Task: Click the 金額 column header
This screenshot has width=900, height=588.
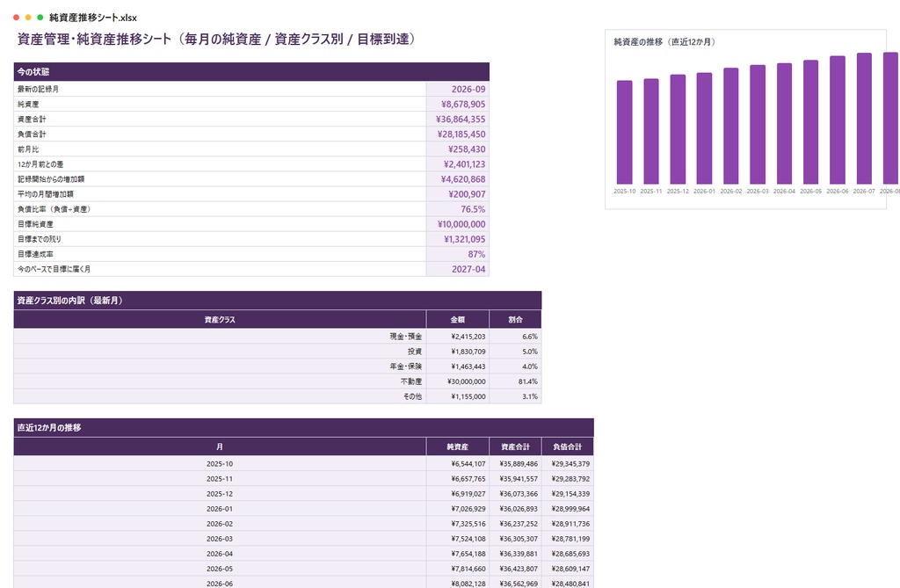Action: pos(458,319)
